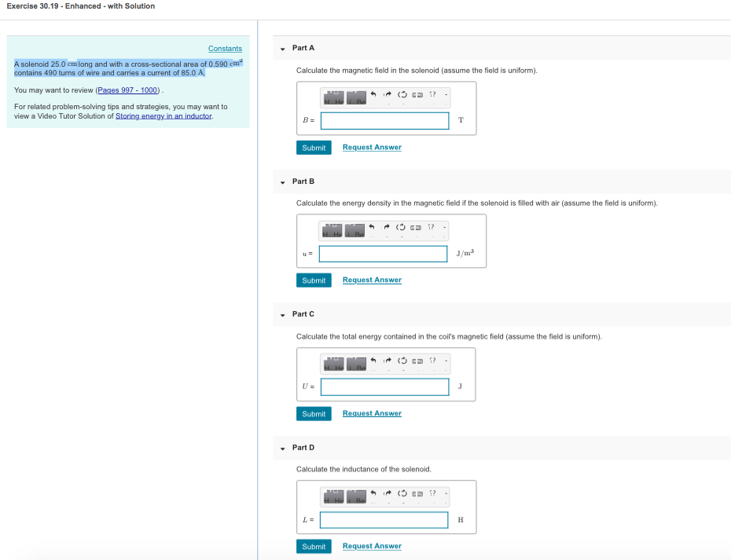This screenshot has width=731, height=560.
Task: Click the u = energy density input field
Action: click(x=383, y=253)
